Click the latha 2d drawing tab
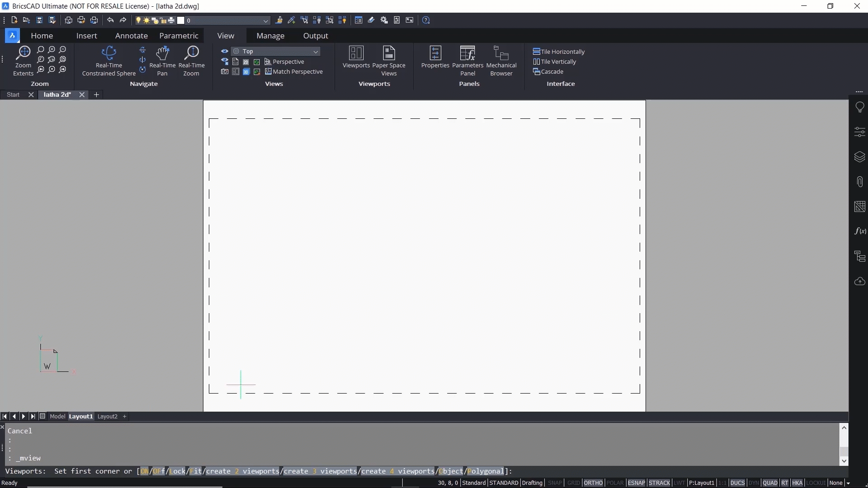868x488 pixels. click(x=57, y=94)
